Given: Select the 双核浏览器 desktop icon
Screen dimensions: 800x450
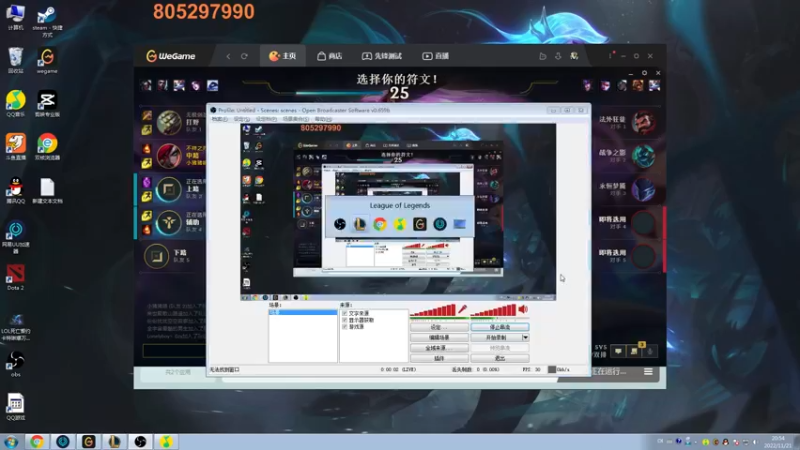Looking at the screenshot, I should tap(47, 147).
